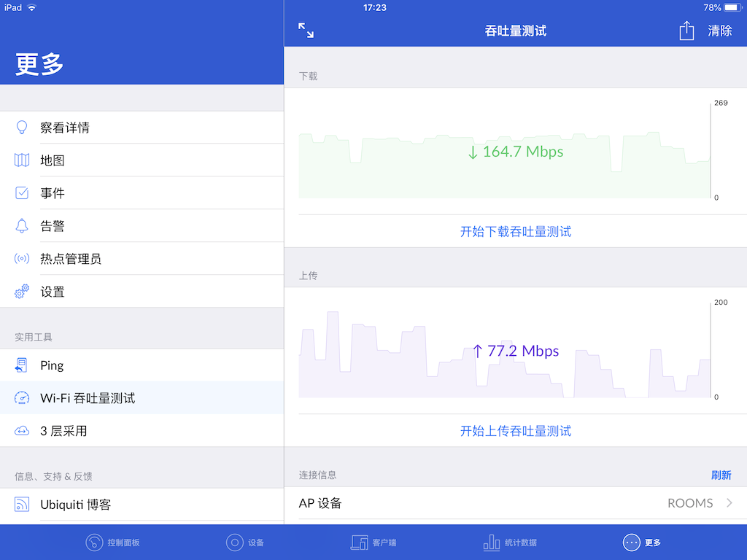This screenshot has height=560, width=747.
Task: Tap the map icon beside 地图
Action: tap(22, 160)
